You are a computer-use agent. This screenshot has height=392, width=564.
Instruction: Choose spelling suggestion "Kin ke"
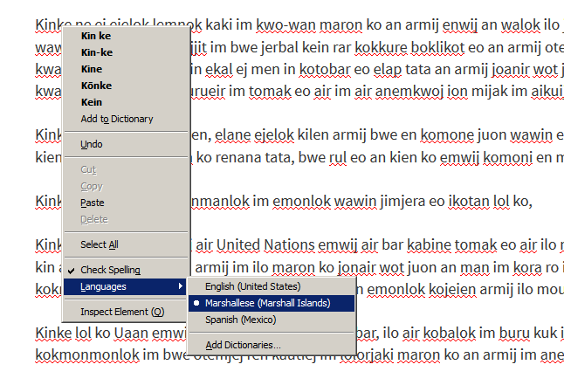pyautogui.click(x=126, y=36)
